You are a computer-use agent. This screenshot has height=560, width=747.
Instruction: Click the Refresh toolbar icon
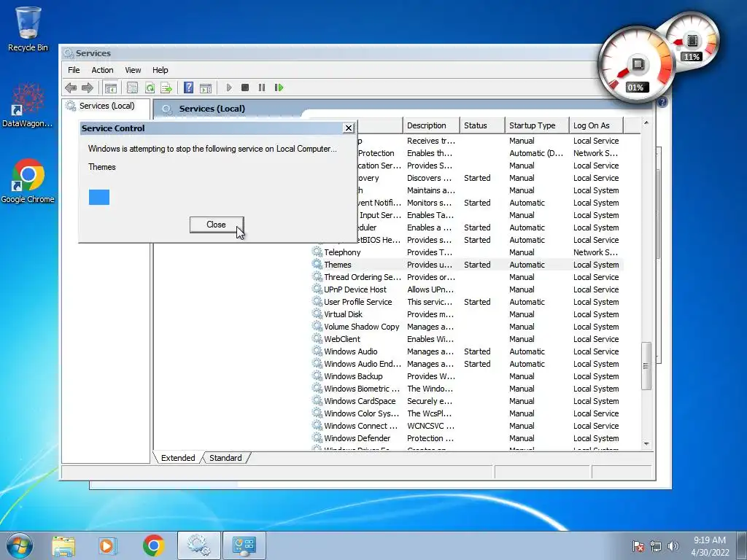point(150,87)
